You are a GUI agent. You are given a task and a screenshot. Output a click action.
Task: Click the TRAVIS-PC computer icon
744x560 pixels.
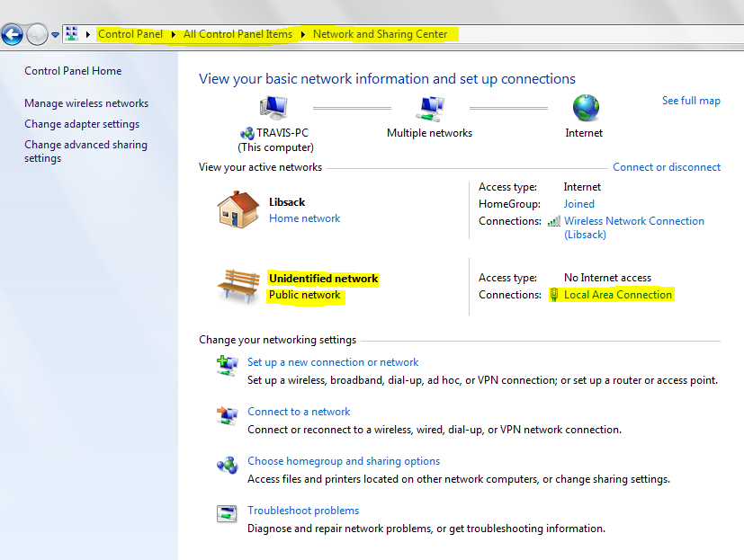273,108
